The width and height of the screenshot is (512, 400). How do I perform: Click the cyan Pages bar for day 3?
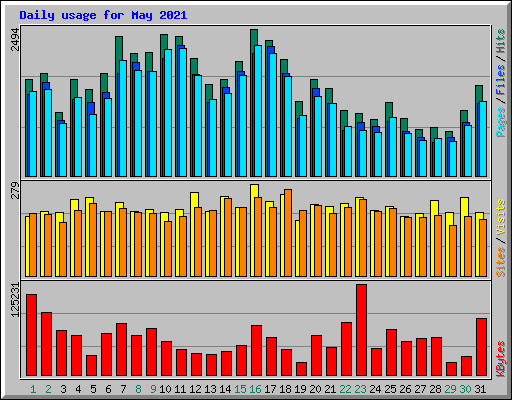pos(63,150)
